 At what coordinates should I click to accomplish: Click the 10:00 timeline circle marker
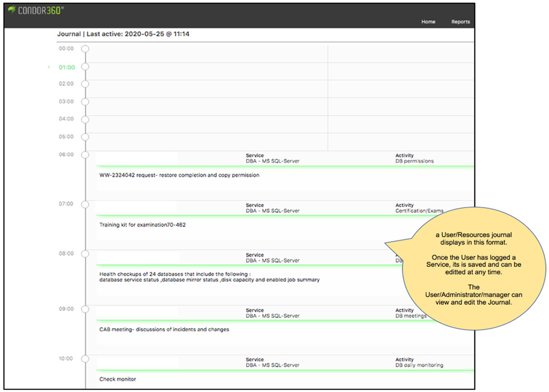click(x=85, y=359)
